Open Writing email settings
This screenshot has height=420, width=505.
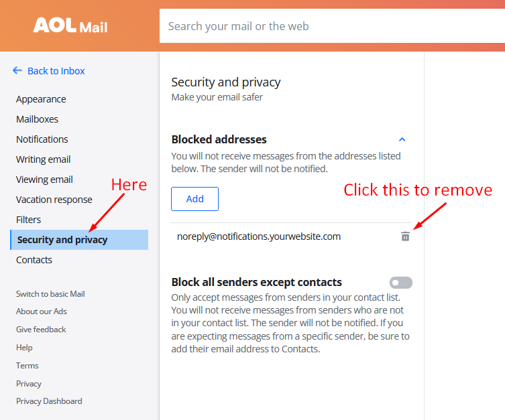coord(43,159)
